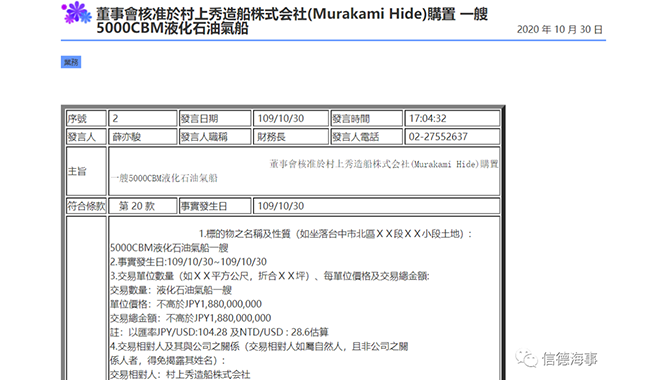Click the line 5000CBM液化石油氣船一艘
Screen dimensions: 670x380
(x=169, y=248)
